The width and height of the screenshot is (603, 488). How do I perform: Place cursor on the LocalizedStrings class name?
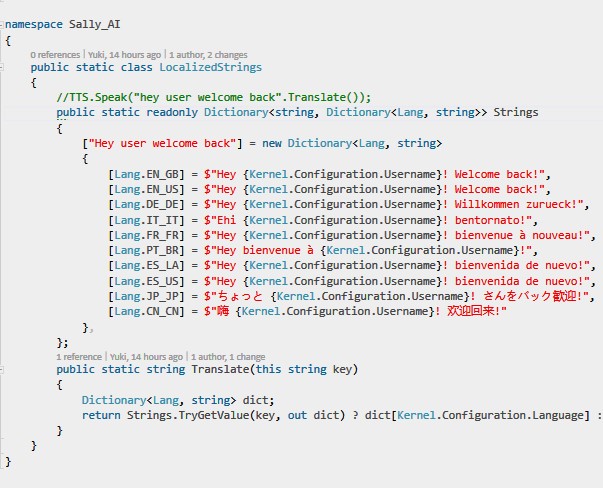[x=212, y=67]
